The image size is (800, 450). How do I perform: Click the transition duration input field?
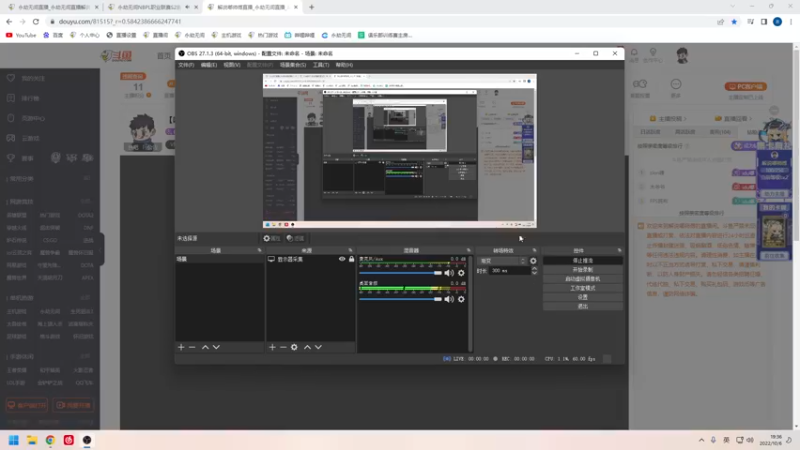click(510, 270)
